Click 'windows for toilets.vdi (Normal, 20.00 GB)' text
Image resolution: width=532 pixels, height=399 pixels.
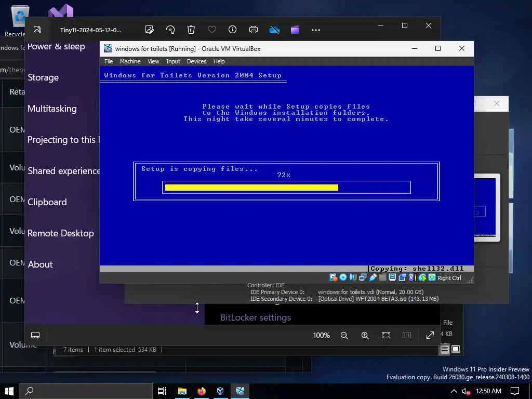tap(371, 292)
